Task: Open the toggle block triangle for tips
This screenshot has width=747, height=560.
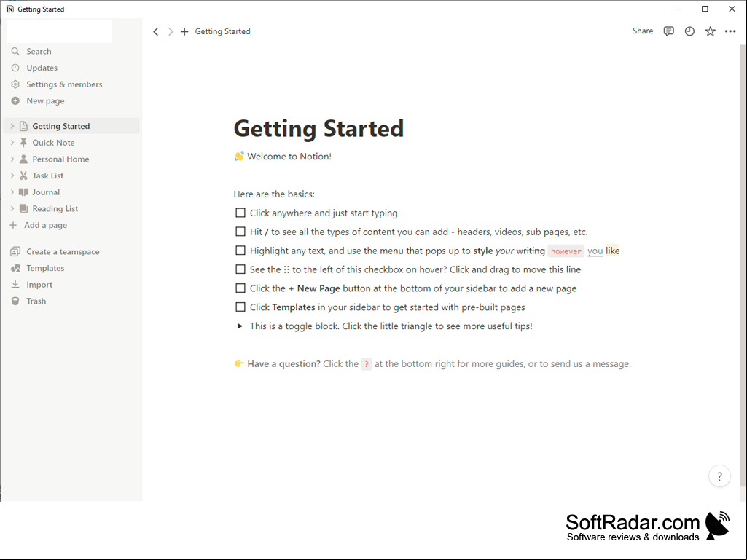Action: click(x=240, y=326)
